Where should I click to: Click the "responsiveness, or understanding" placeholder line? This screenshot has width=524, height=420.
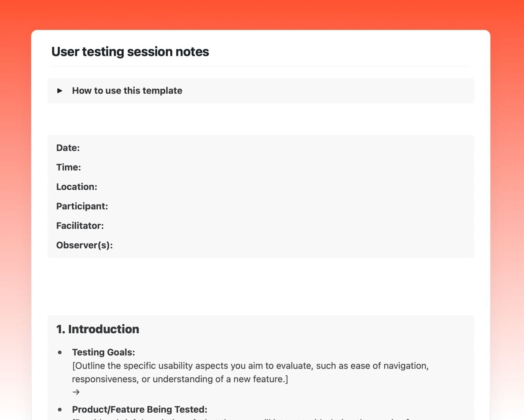click(x=180, y=380)
